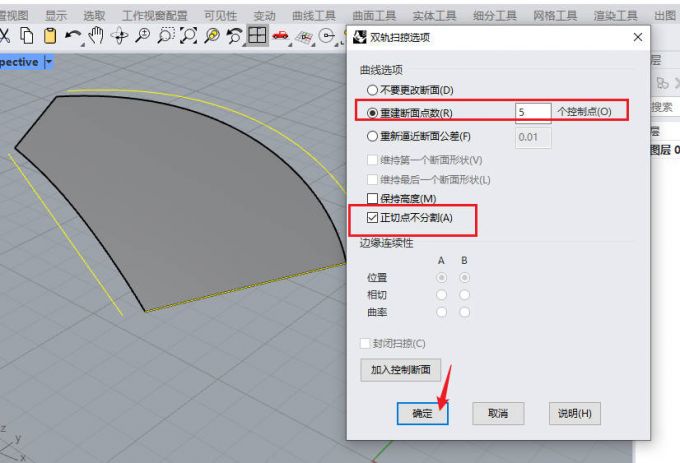This screenshot has height=463, width=680.
Task: Click the Cut scissors icon
Action: (x=4, y=36)
